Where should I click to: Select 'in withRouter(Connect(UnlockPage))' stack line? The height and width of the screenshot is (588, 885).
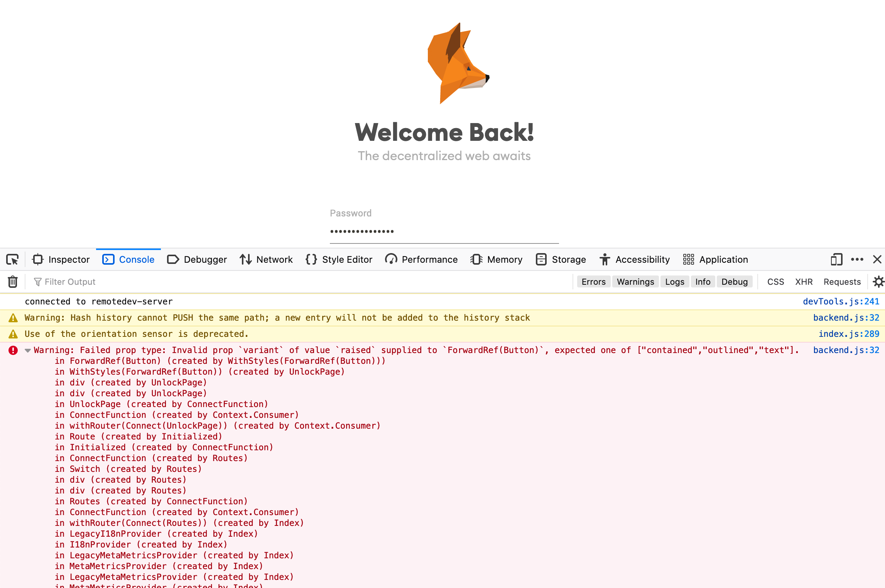click(218, 426)
